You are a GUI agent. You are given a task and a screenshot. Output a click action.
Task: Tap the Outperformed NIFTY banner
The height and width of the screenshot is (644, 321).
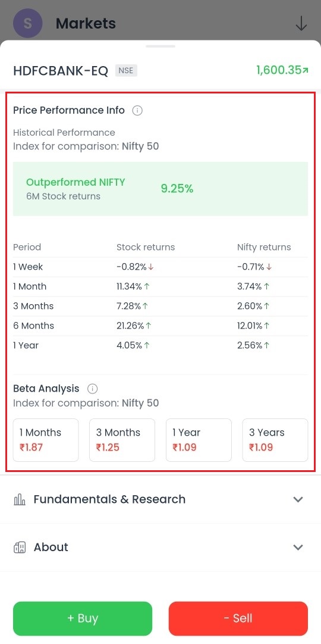(160, 189)
